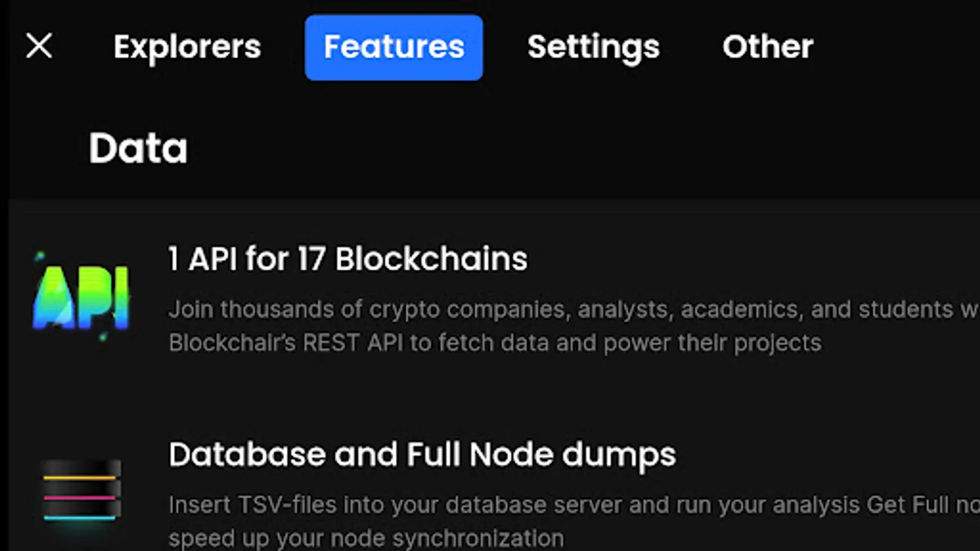980x551 pixels.
Task: Open the Other tab
Action: (767, 47)
